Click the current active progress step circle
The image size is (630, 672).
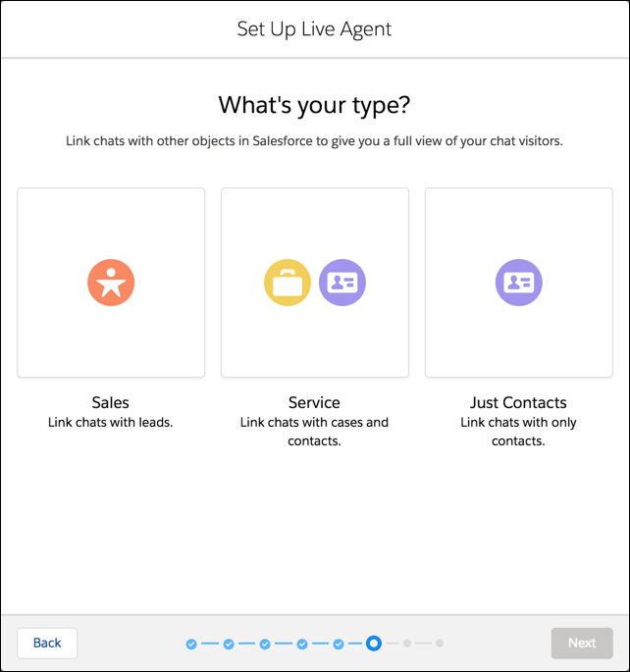(374, 644)
